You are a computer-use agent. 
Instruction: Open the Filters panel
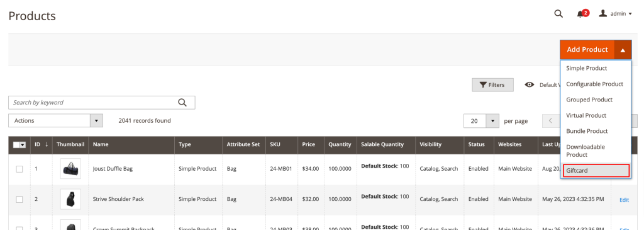(x=492, y=85)
